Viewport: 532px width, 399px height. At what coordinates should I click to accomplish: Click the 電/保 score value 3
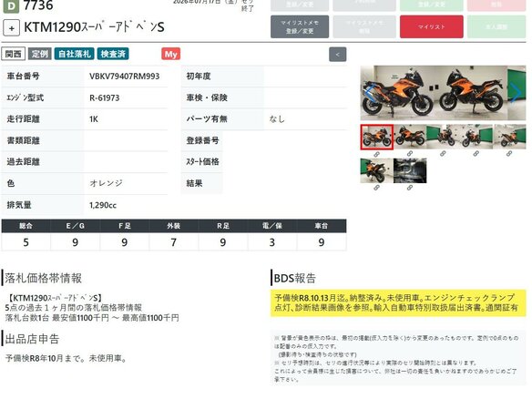272,242
